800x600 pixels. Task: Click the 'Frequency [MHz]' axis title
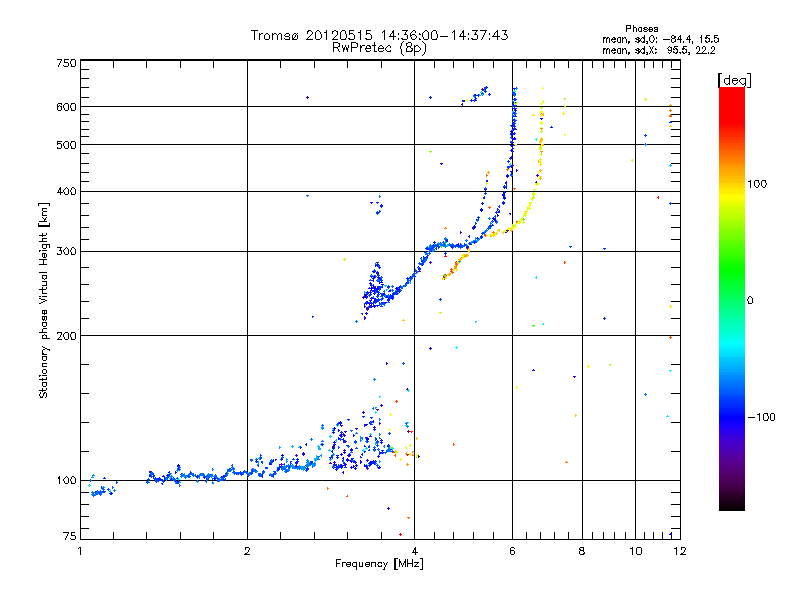coord(379,564)
